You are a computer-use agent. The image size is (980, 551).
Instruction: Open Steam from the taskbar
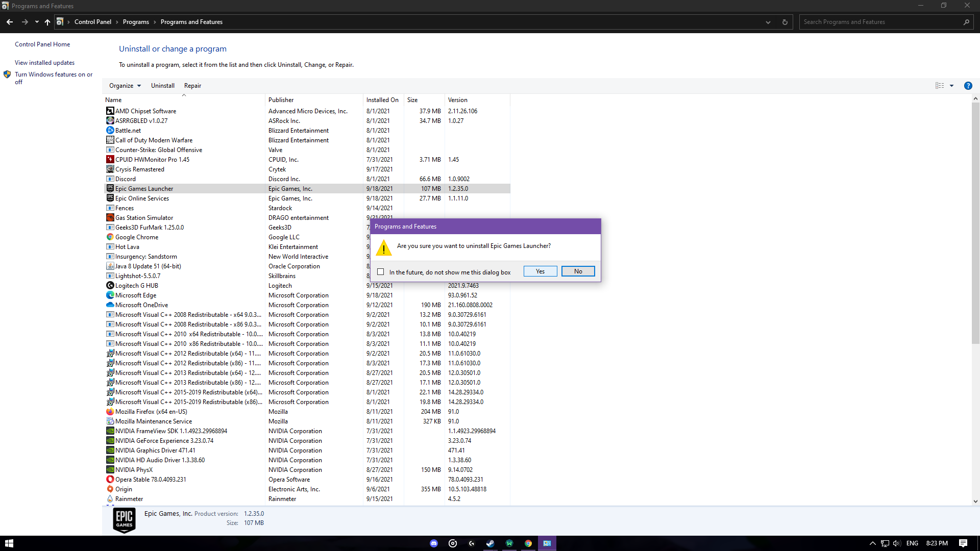490,543
